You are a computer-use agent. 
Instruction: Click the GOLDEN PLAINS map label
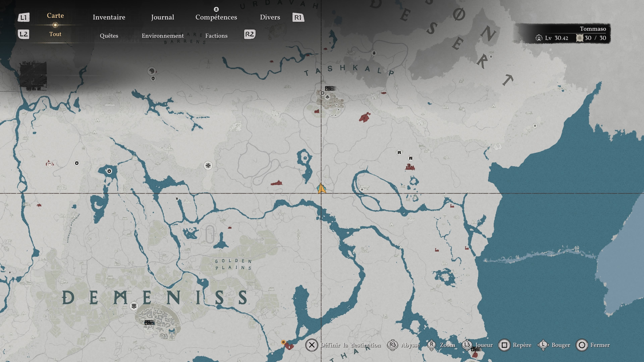233,264
